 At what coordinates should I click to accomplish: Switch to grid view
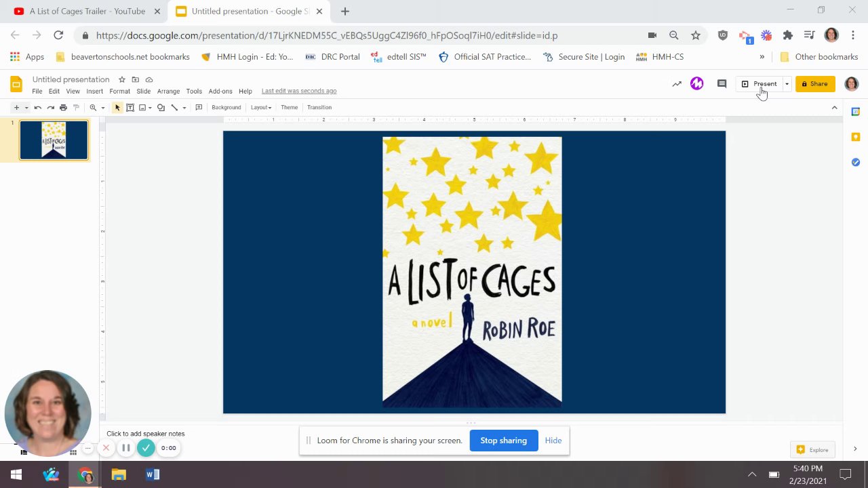73,452
